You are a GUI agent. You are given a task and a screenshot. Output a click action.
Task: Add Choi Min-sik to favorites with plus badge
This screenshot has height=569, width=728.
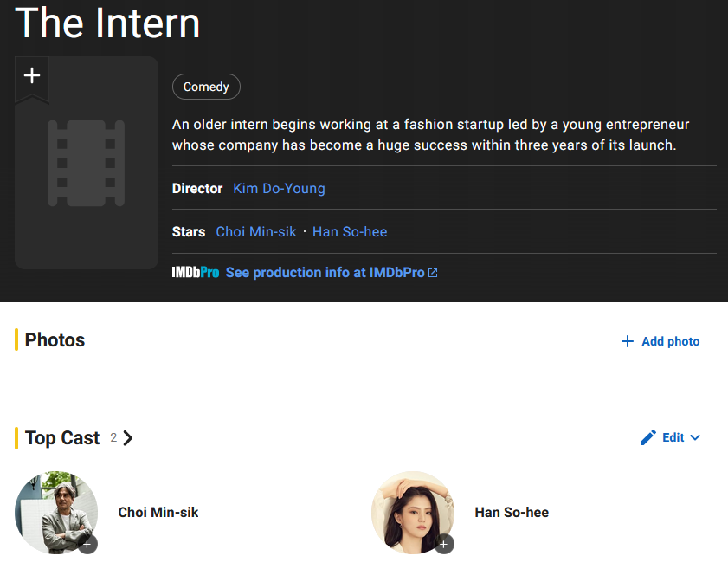[87, 544]
